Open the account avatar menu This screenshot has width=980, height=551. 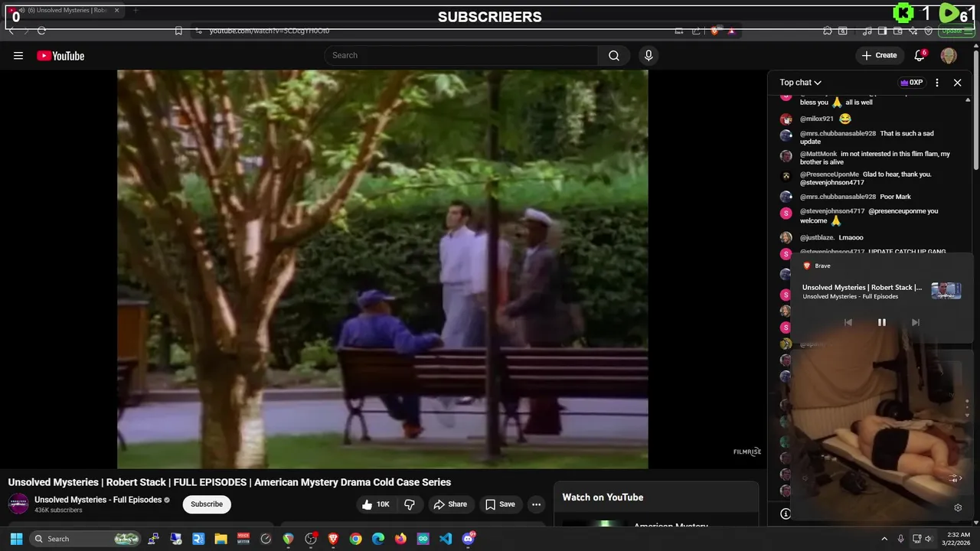coord(949,55)
